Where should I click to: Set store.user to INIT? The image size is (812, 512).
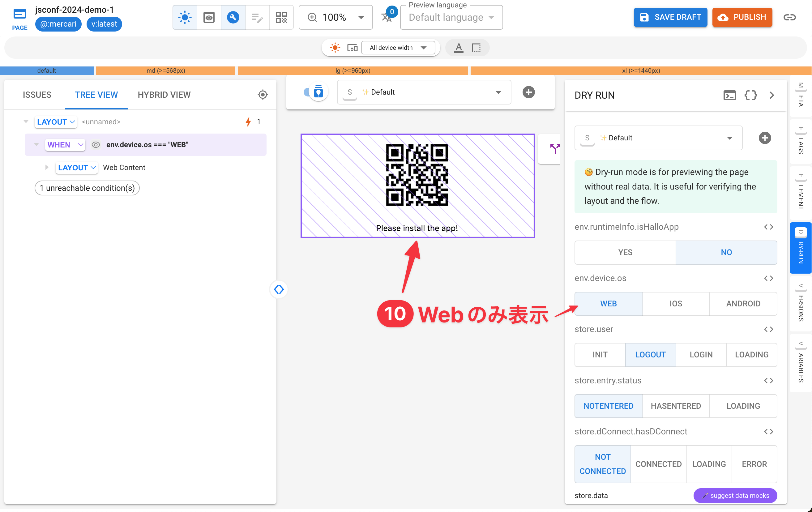point(600,355)
